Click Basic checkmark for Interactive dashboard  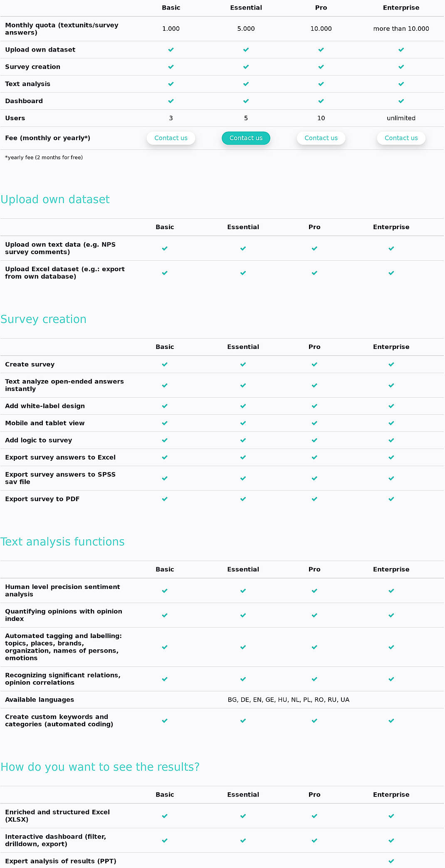[165, 840]
